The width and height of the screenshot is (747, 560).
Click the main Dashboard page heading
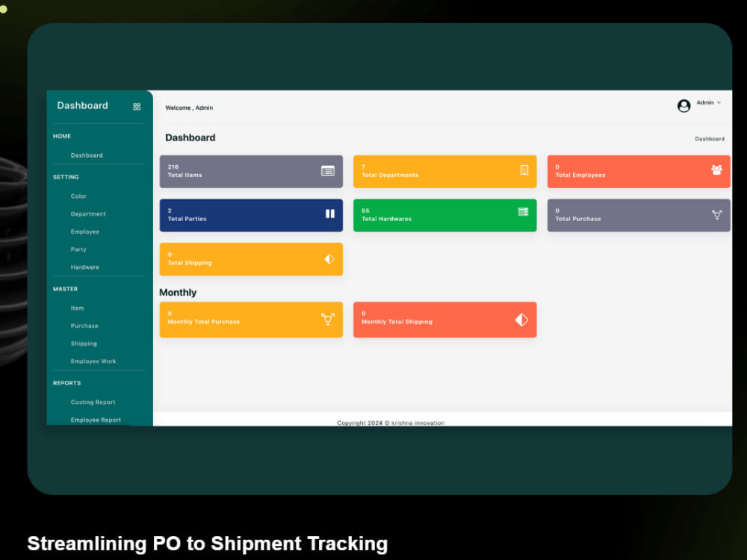click(190, 137)
